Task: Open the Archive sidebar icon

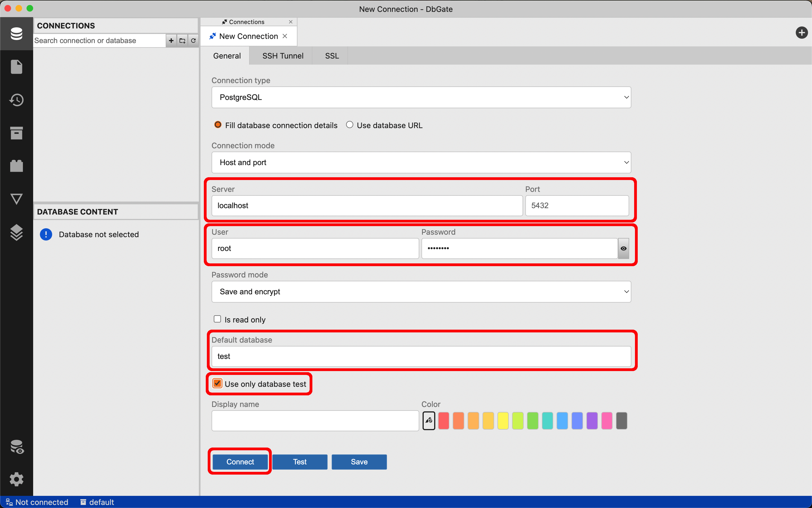Action: pyautogui.click(x=17, y=133)
